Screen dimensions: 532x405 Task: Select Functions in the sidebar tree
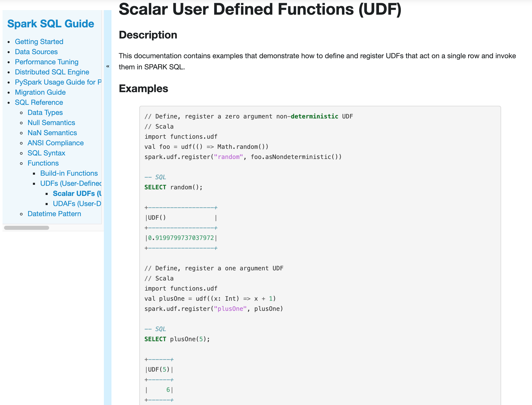(x=43, y=163)
